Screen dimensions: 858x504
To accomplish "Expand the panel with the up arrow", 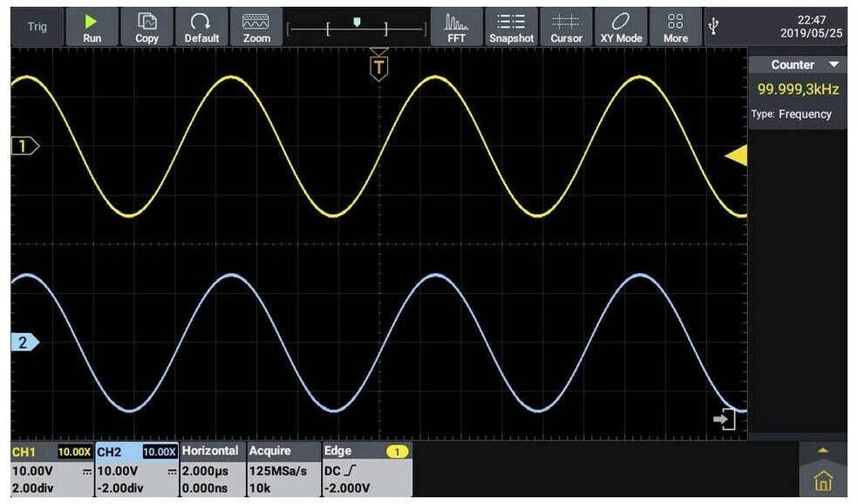I will 822,451.
